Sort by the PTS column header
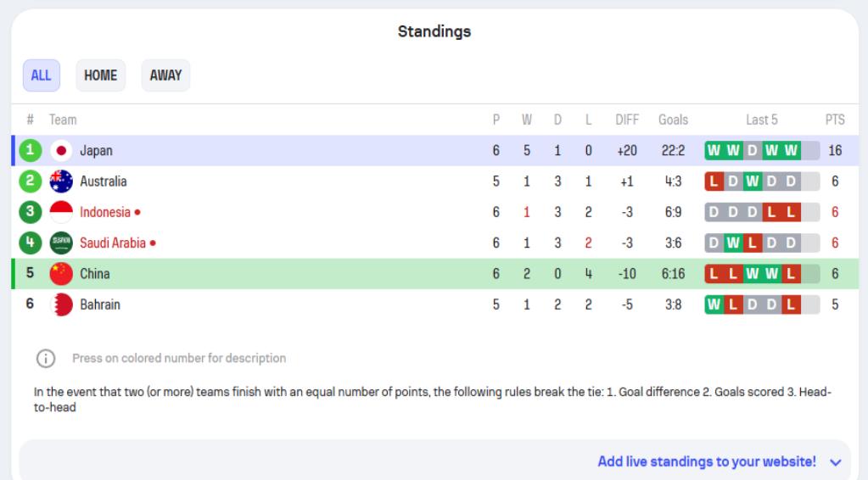This screenshot has width=868, height=480. 835,120
